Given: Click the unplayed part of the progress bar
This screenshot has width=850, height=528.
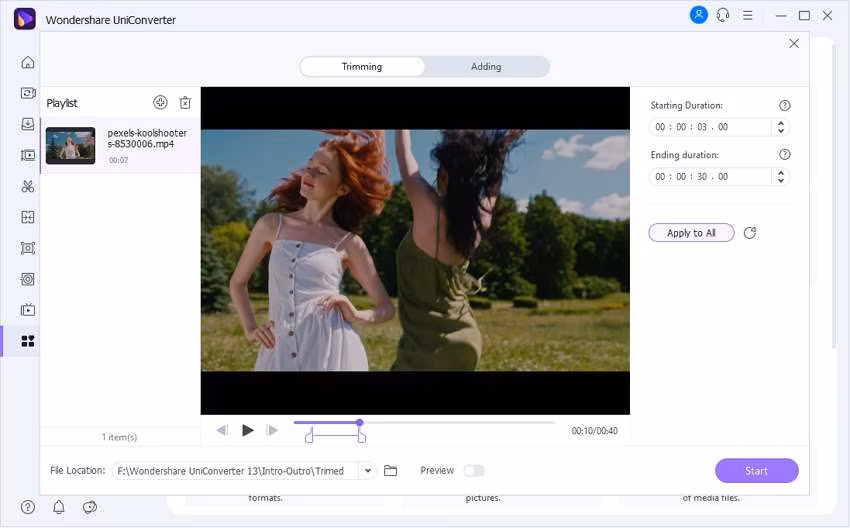Looking at the screenshot, I should point(459,422).
